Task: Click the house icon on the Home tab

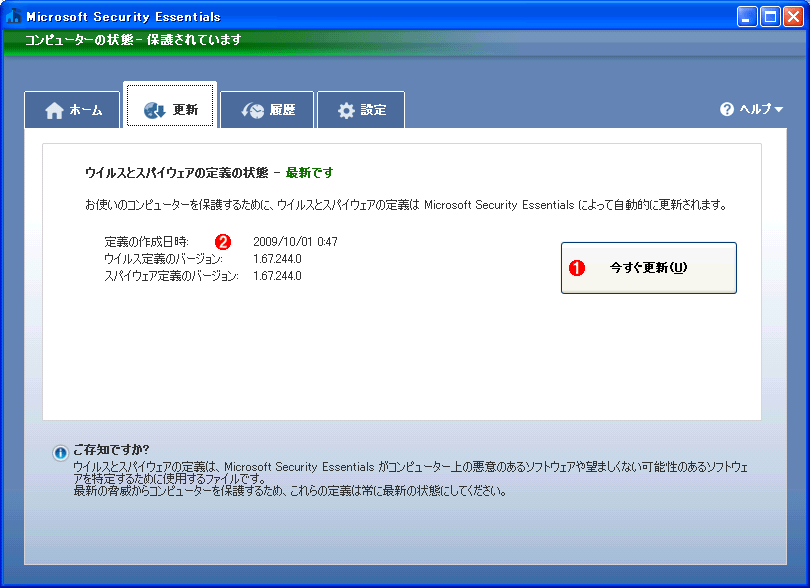Action: [x=54, y=110]
